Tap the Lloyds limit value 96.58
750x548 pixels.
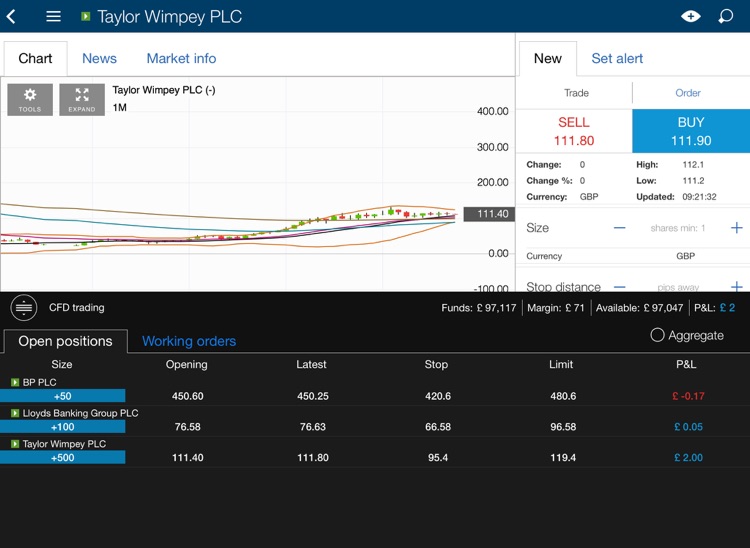563,427
